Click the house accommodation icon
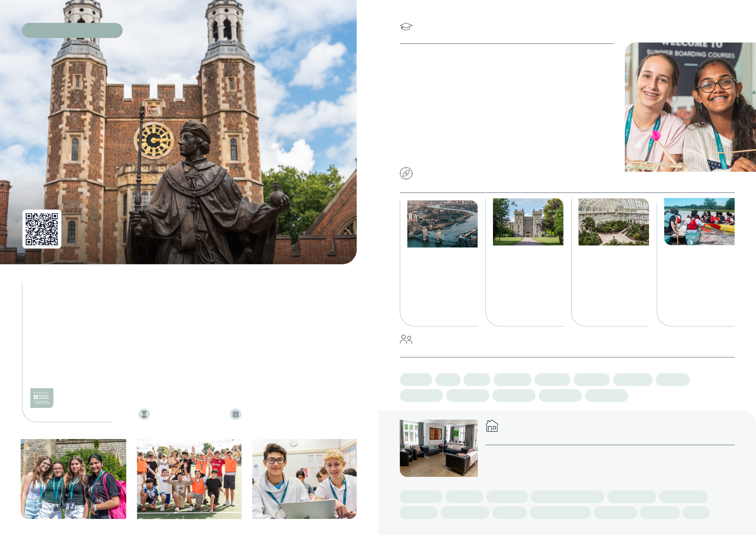The height and width of the screenshot is (535, 756). coord(492,426)
